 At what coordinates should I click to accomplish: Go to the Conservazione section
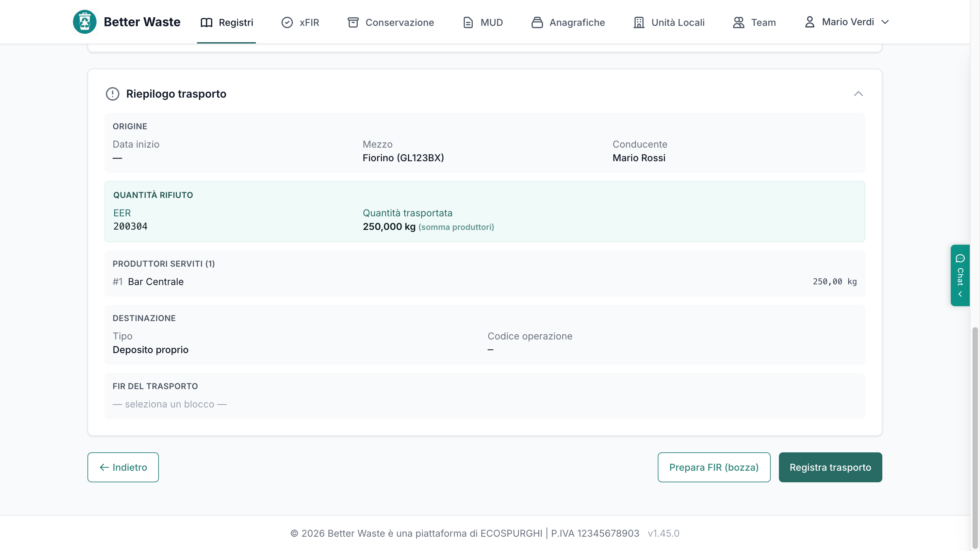coord(391,22)
